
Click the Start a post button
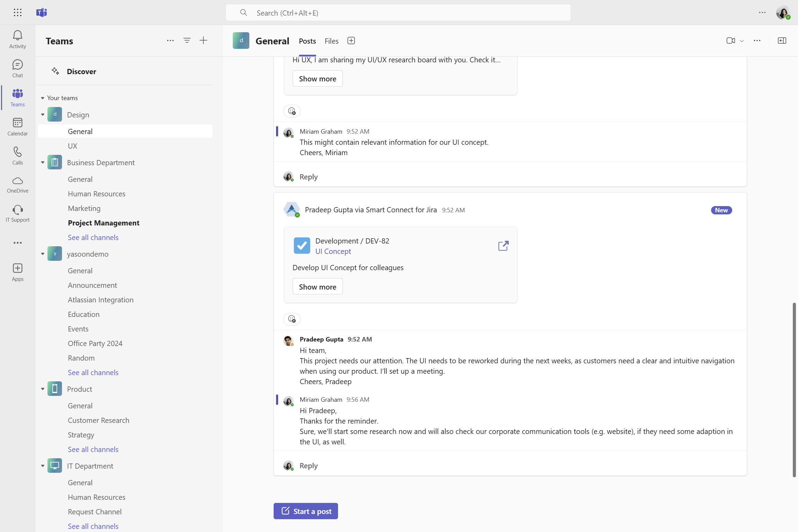click(x=305, y=511)
